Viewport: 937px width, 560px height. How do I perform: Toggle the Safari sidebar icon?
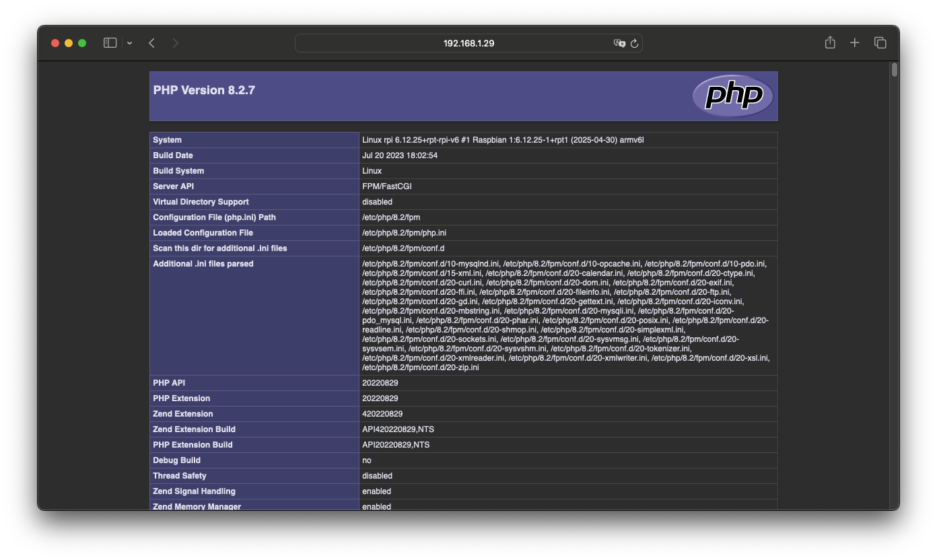[110, 43]
